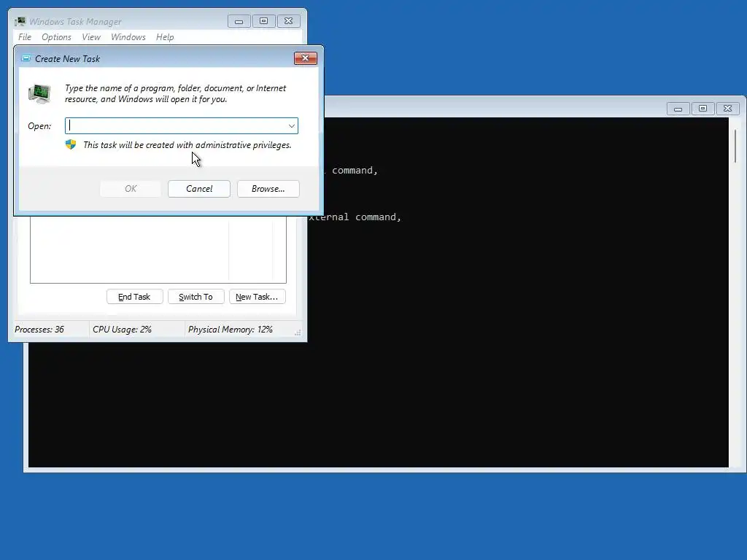Click the Task Manager title bar icon
Image resolution: width=747 pixels, height=560 pixels.
tap(20, 21)
